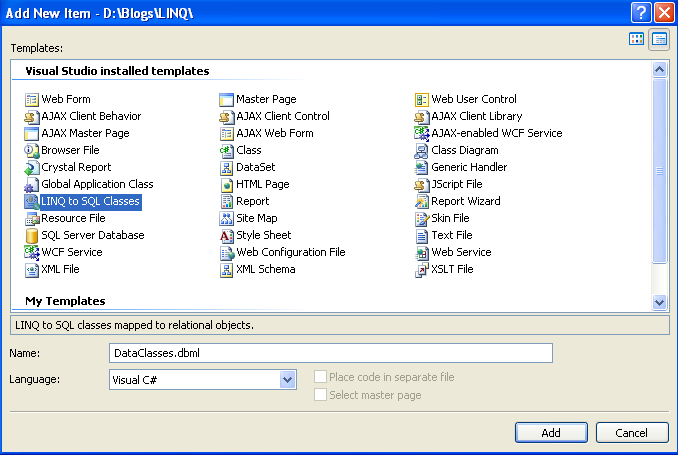
Task: Choose the AJAX Web Form icon
Action: pos(226,133)
